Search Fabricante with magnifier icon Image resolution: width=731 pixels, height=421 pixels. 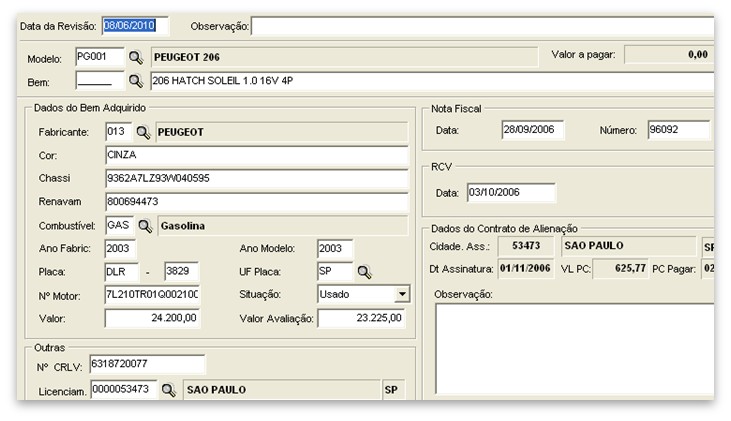pyautogui.click(x=143, y=132)
